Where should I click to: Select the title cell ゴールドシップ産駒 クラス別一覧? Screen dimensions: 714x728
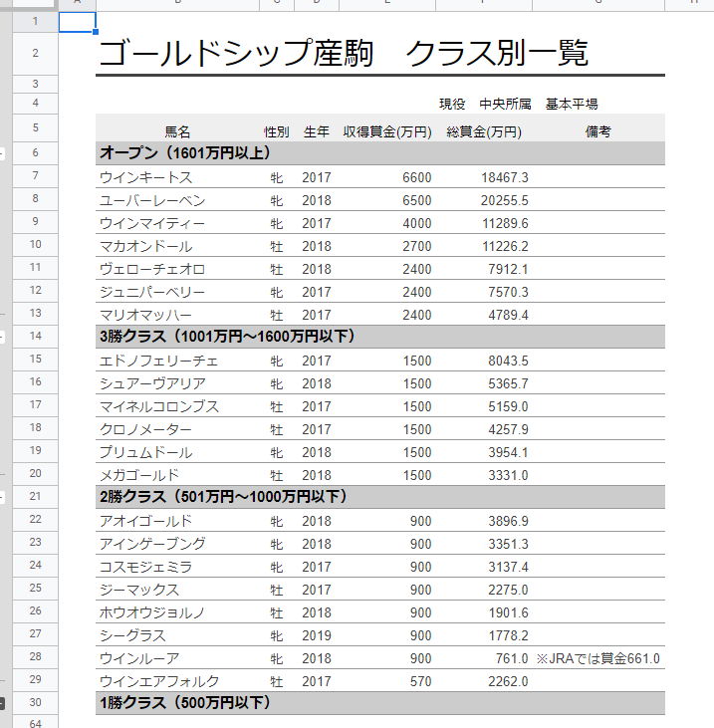(x=344, y=53)
